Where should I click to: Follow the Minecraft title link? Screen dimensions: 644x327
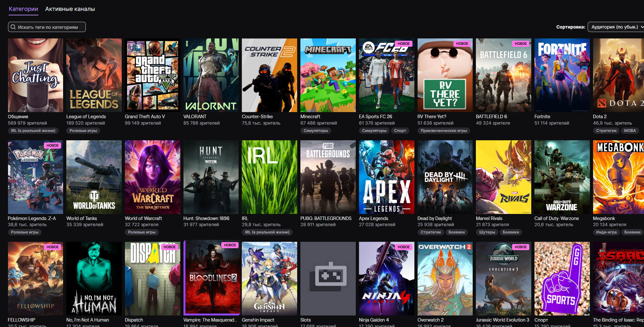(x=310, y=117)
